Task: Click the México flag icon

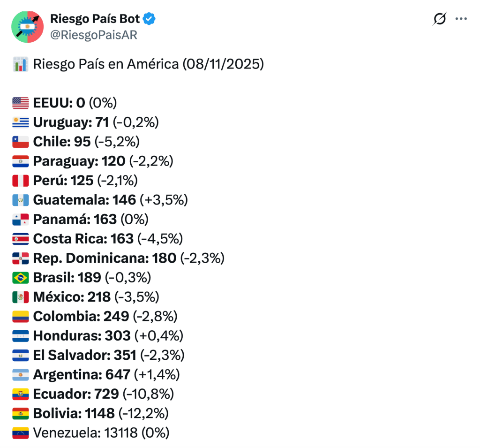Action: coord(20,297)
